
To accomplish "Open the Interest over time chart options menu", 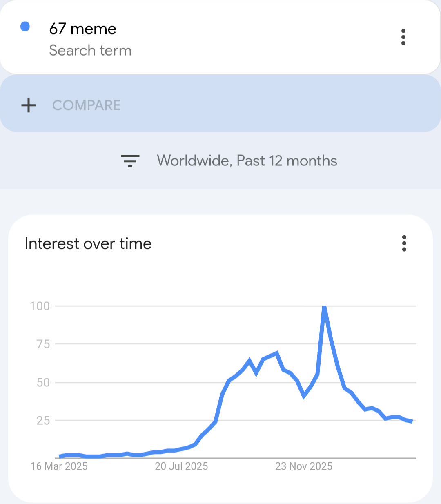I will click(404, 243).
